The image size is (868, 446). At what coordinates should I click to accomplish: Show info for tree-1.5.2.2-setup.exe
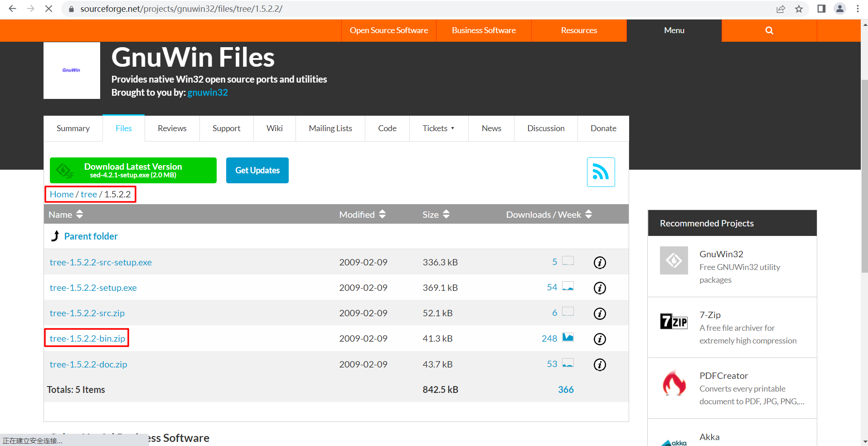point(600,288)
